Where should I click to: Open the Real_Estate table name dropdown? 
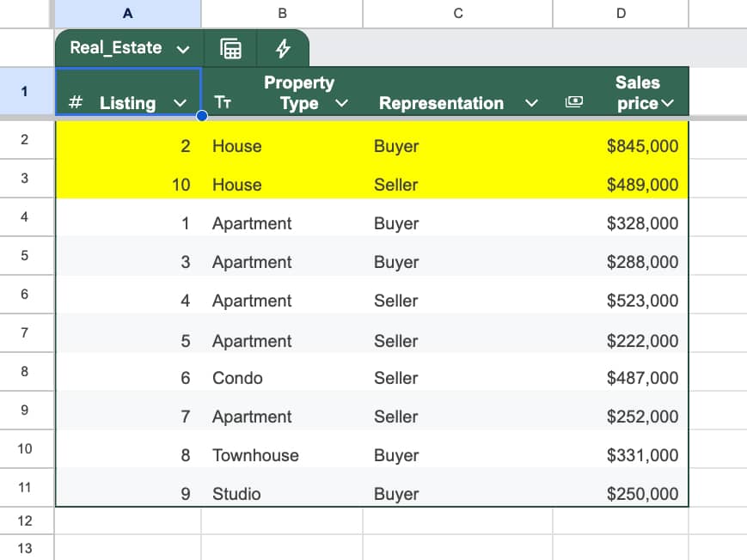coord(183,49)
